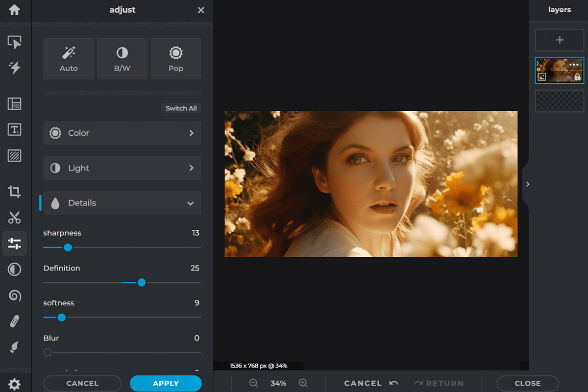Open the Cutout scissors tool

(x=15, y=218)
